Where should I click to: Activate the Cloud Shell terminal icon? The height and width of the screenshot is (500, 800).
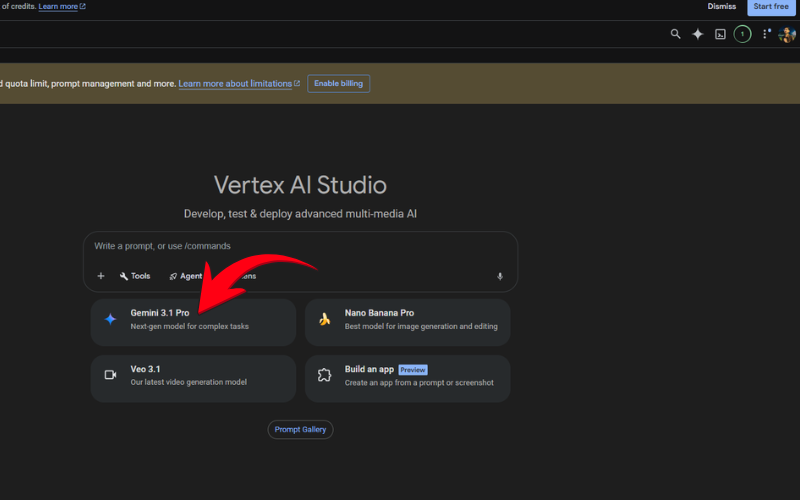click(720, 34)
